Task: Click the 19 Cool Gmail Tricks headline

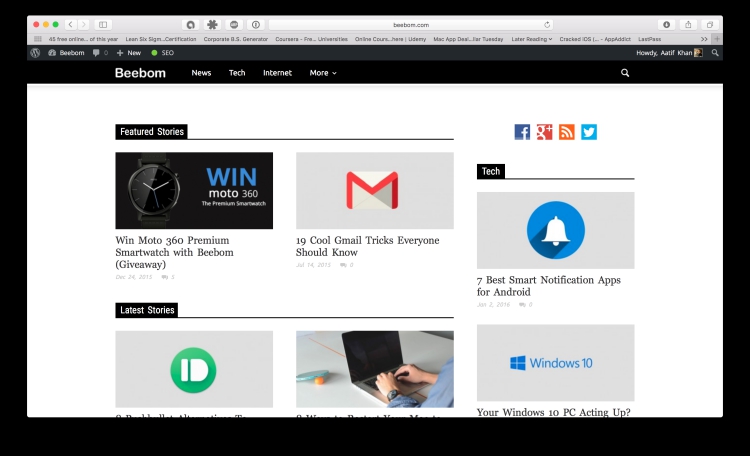Action: 367,246
